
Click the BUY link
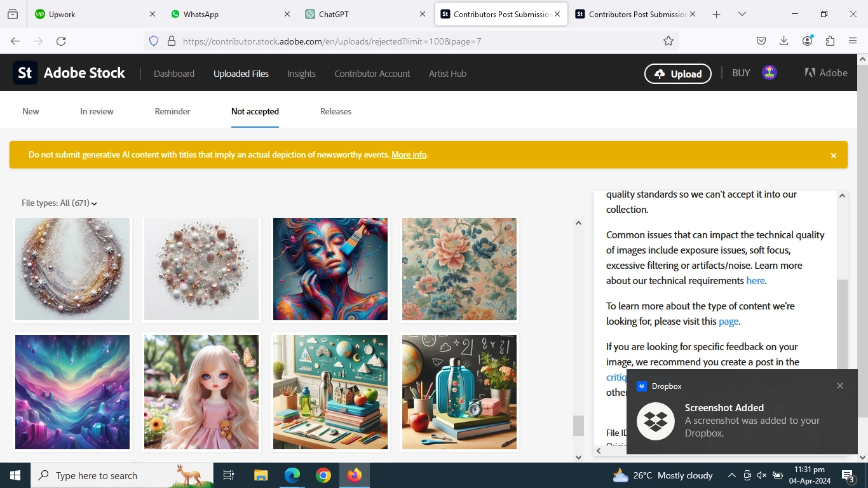pos(741,73)
